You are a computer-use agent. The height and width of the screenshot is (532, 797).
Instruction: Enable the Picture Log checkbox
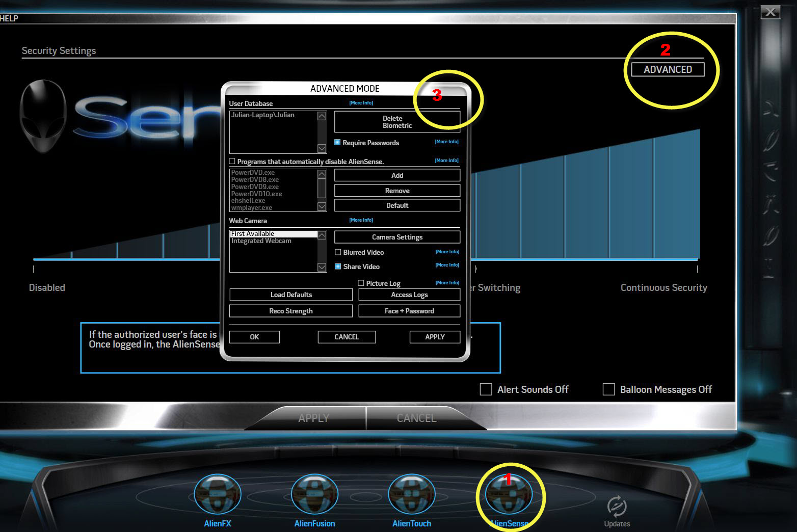(x=361, y=283)
